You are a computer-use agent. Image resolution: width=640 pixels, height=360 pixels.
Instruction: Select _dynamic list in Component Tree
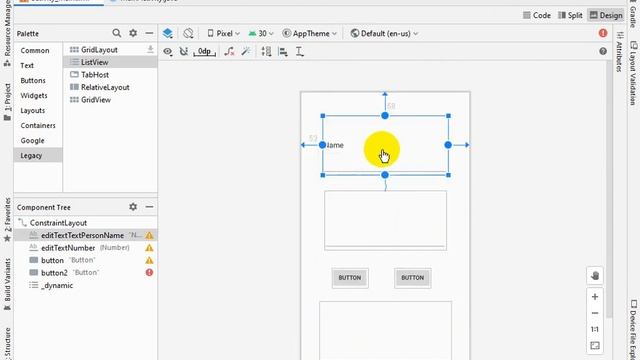click(x=85, y=285)
